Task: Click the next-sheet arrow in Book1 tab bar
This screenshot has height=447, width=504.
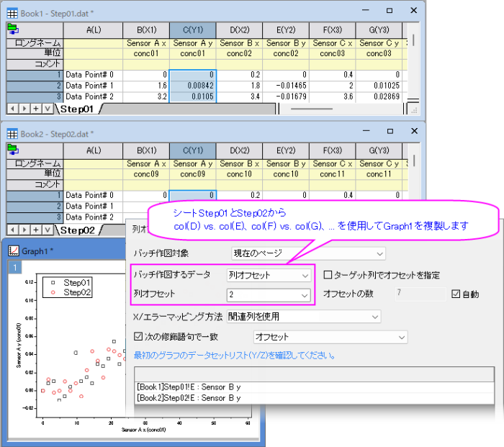Action: 24,109
